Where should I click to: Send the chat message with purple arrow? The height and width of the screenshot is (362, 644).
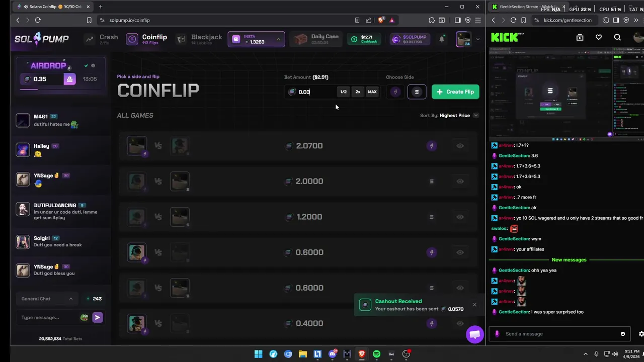coord(98,317)
